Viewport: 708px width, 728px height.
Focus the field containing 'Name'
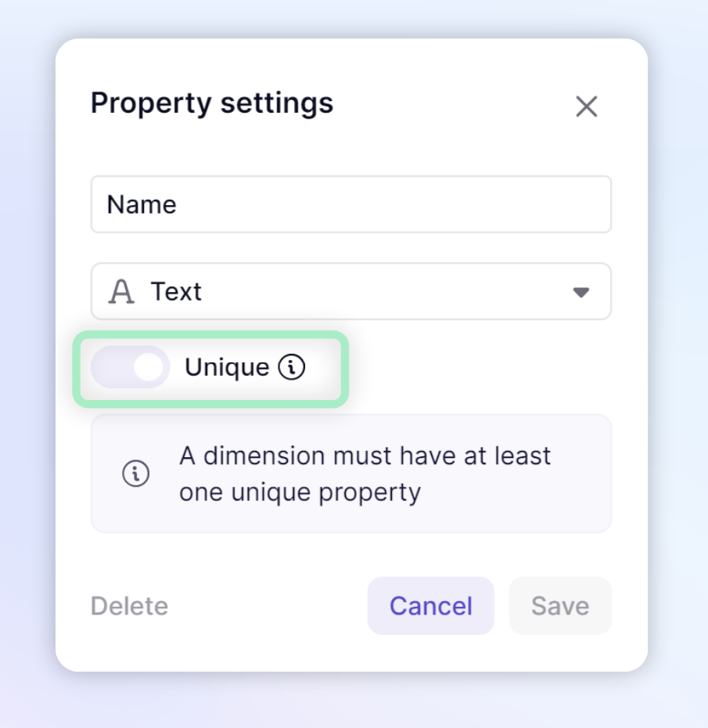tap(351, 204)
